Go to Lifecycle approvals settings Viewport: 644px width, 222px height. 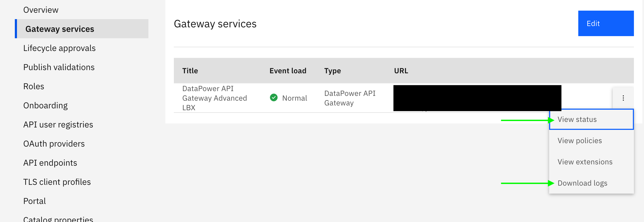[x=59, y=48]
